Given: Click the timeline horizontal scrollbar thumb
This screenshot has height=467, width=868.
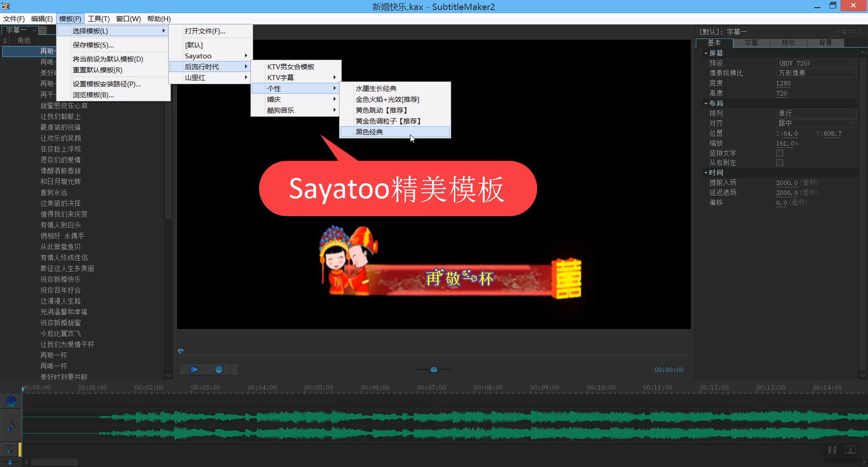Looking at the screenshot, I should point(54,462).
